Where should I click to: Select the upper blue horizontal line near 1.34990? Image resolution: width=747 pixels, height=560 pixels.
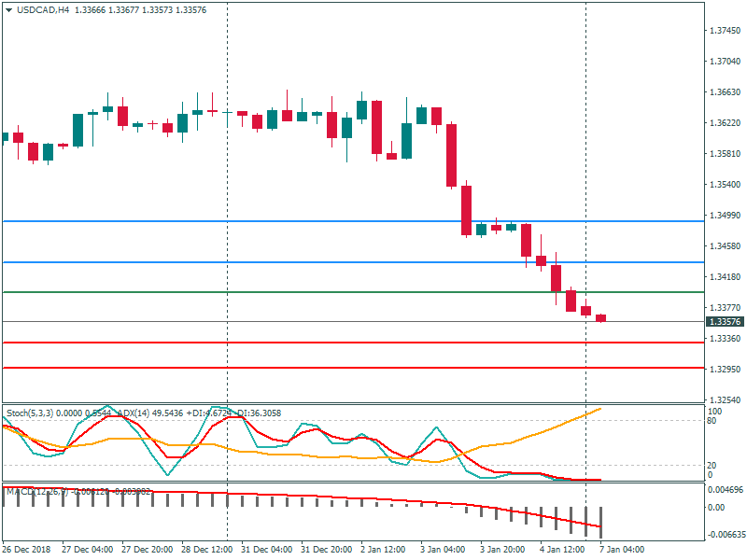coord(353,221)
